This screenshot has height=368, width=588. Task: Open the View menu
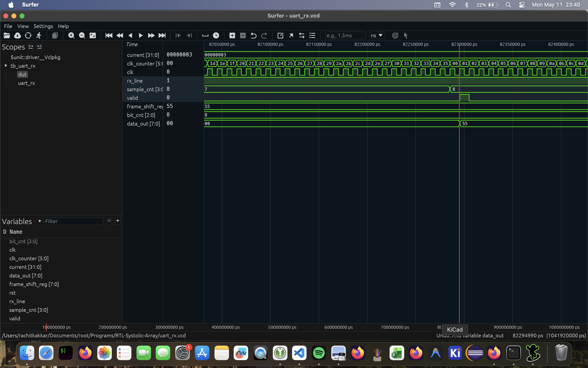23,26
